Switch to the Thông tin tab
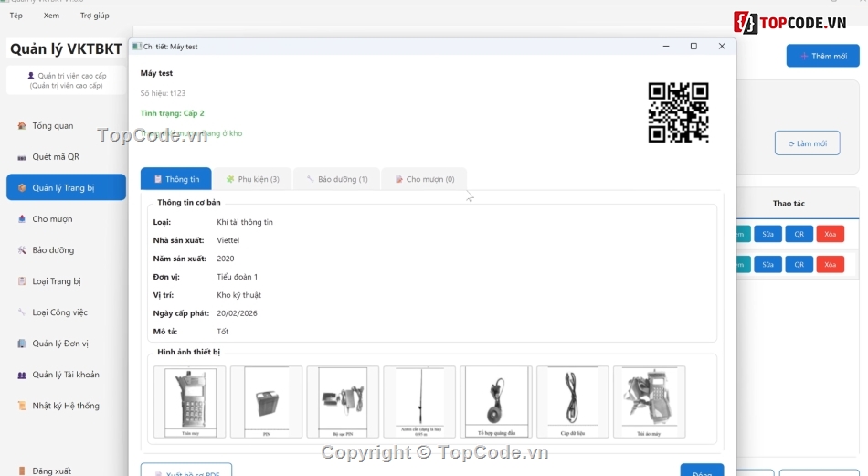868x476 pixels. click(176, 179)
